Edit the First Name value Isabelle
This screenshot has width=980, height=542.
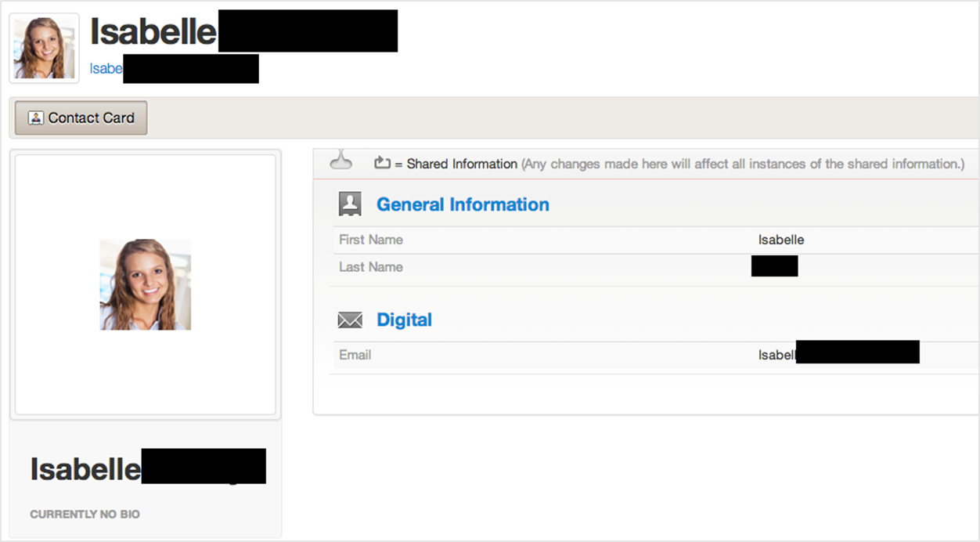(x=780, y=240)
